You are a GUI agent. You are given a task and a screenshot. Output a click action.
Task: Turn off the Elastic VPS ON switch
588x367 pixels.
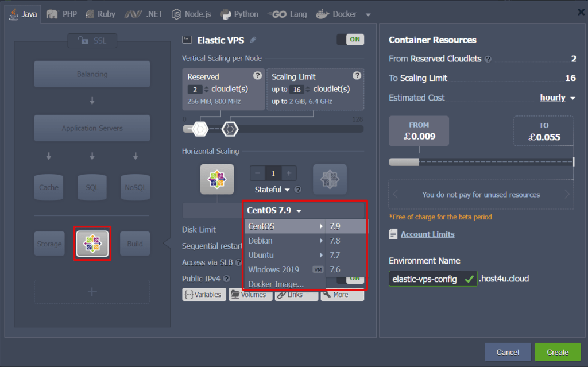click(350, 40)
